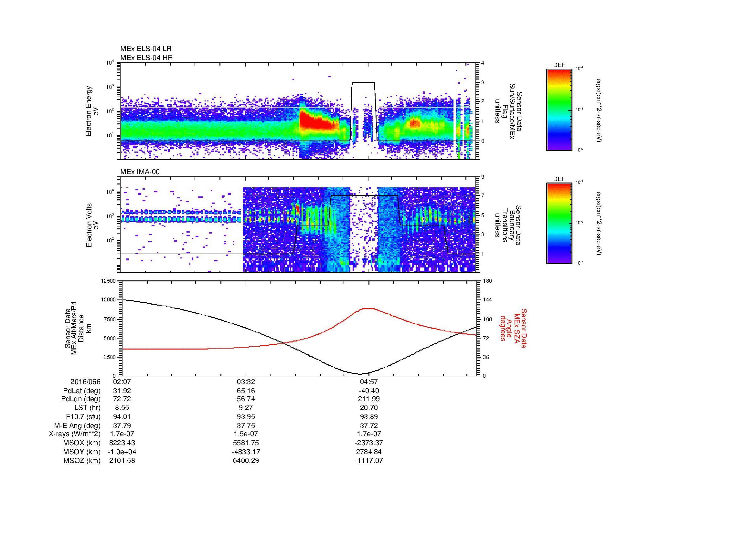Click the PdLon value 211.99
Screen dimensions: 756x534
pos(369,399)
